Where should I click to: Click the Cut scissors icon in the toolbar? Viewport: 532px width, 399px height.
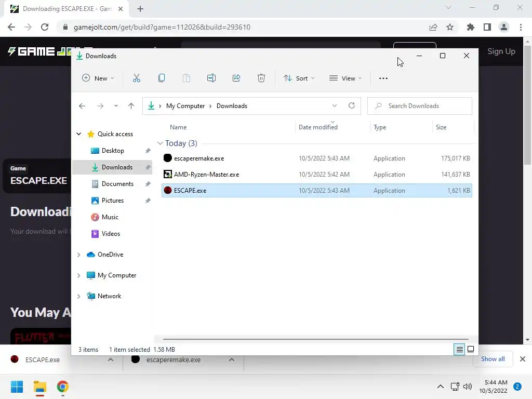click(x=137, y=78)
